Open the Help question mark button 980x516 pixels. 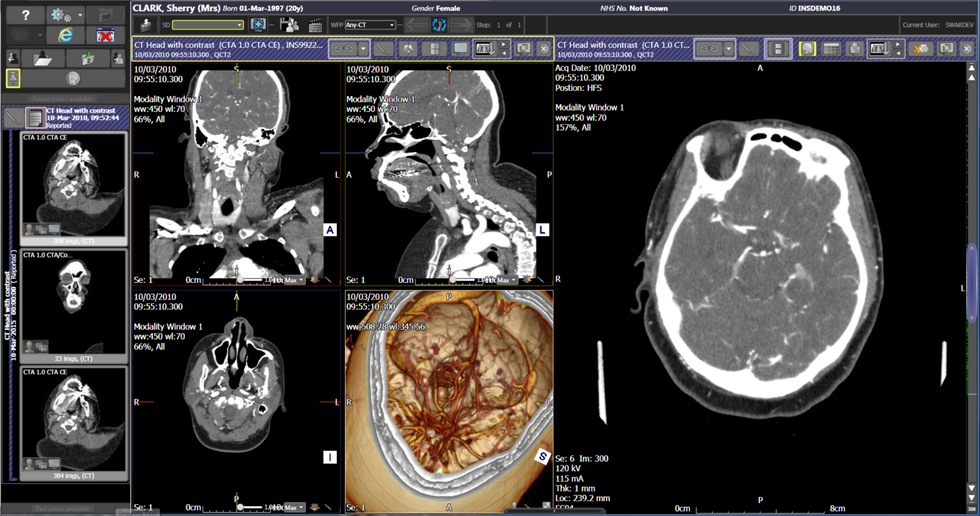pos(25,14)
